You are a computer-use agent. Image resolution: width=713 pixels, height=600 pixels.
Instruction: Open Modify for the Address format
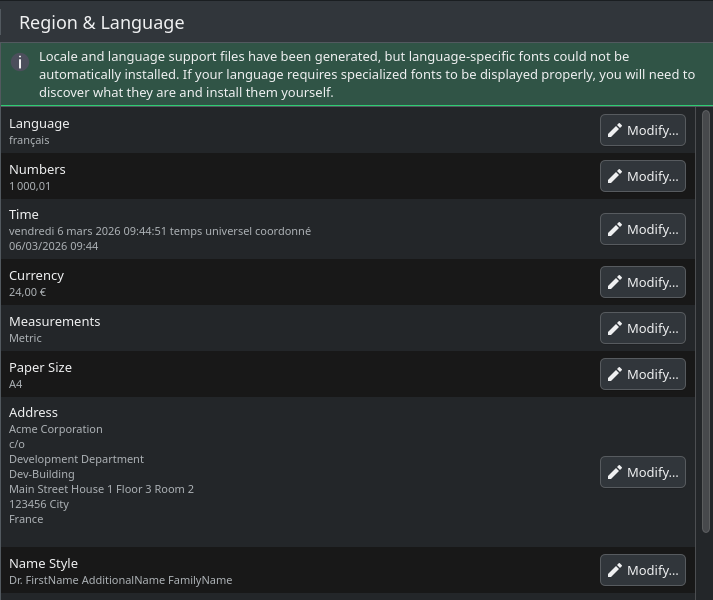pyautogui.click(x=642, y=472)
